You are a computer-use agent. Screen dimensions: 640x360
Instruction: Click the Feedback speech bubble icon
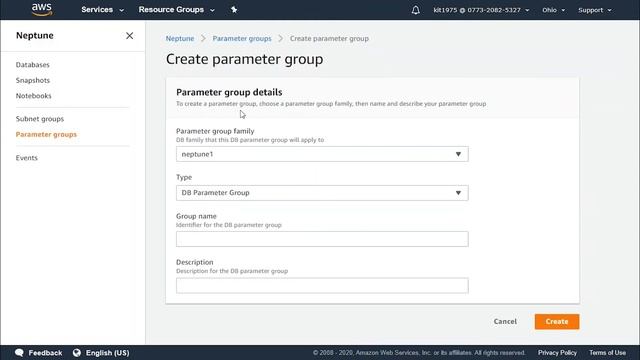click(19, 353)
